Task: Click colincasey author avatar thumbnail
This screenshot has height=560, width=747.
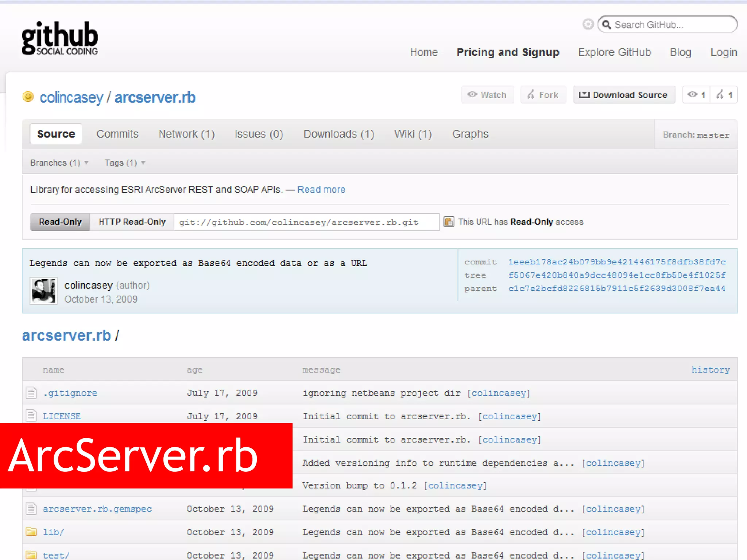Action: (43, 291)
